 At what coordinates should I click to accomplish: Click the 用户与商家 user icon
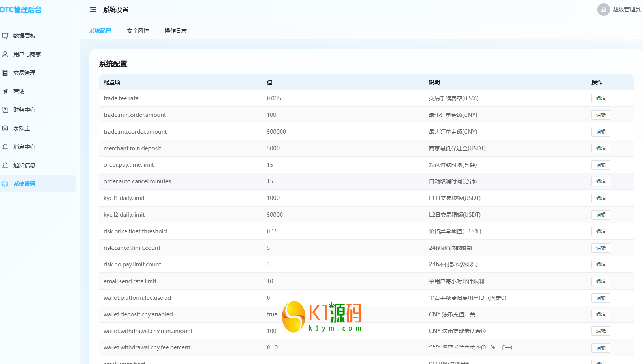point(5,54)
